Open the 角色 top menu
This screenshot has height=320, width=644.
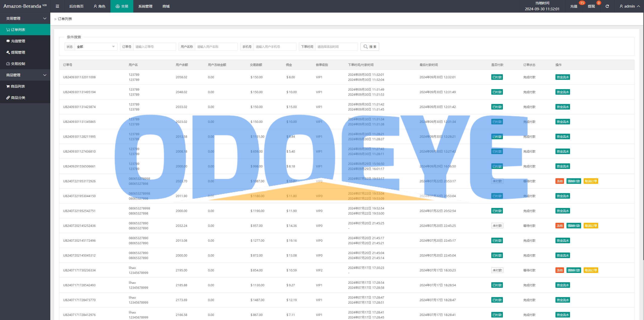(99, 6)
